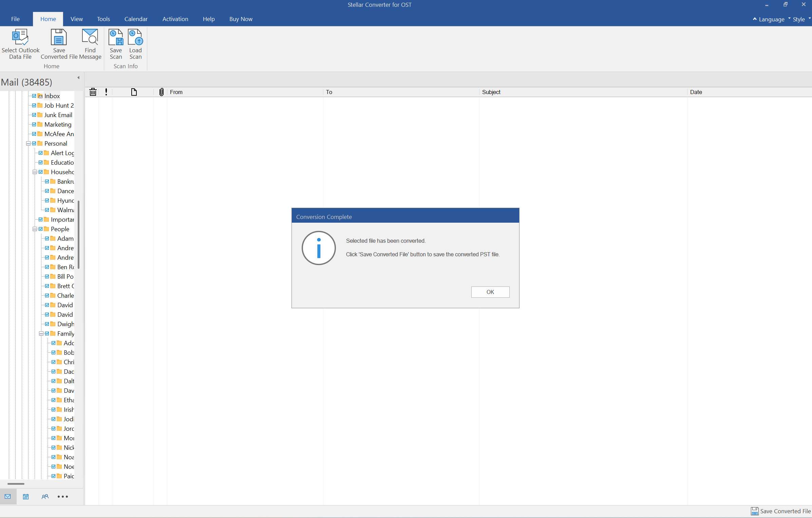Switch to Mail view icon at bottom

pyautogui.click(x=8, y=497)
